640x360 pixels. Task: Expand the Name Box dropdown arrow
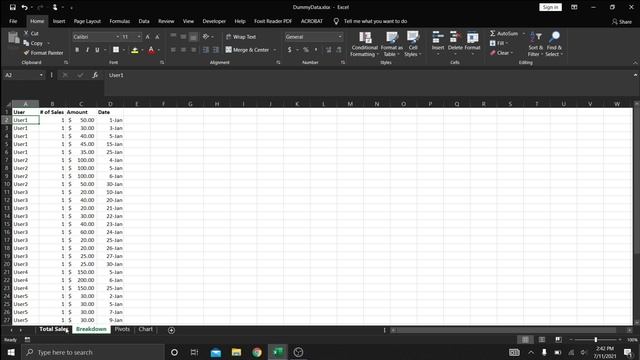41,75
